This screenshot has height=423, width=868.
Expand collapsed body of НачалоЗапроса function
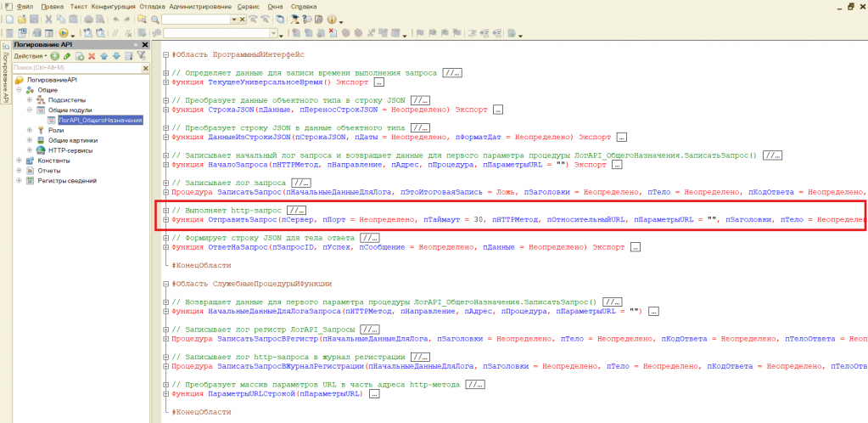pos(617,165)
